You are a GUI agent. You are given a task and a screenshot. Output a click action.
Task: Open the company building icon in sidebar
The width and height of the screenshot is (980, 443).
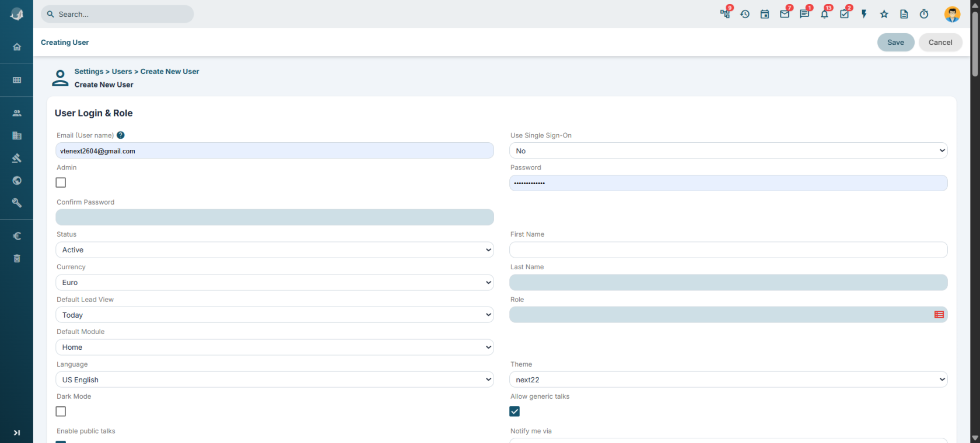(17, 136)
